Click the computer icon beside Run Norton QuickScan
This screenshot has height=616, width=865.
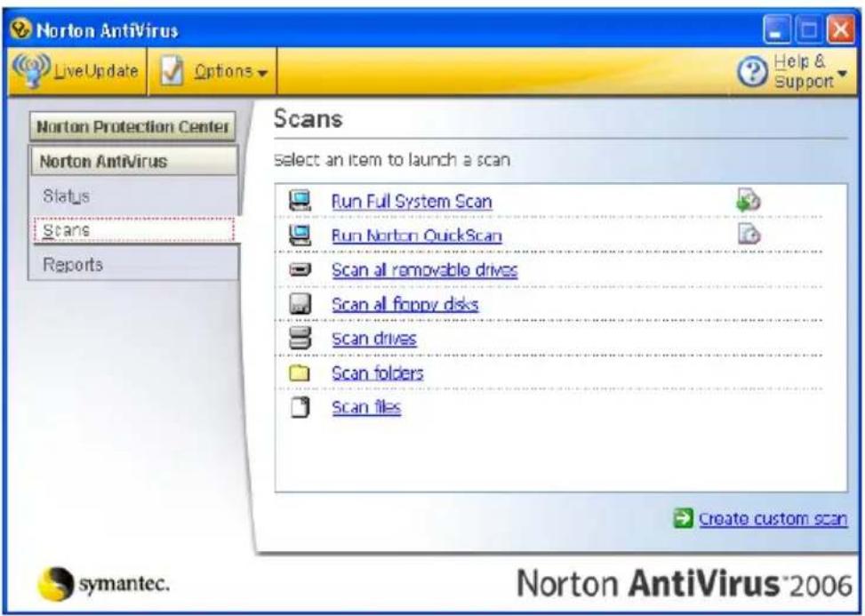pos(300,236)
